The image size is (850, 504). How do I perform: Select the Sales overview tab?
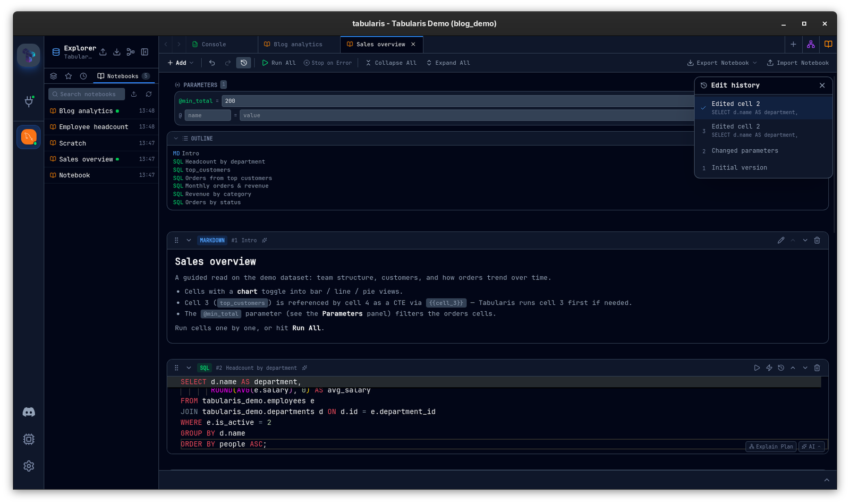(x=380, y=45)
